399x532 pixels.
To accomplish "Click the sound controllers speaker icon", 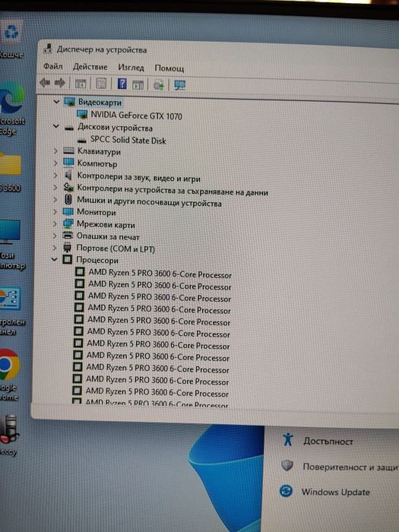I will point(68,175).
